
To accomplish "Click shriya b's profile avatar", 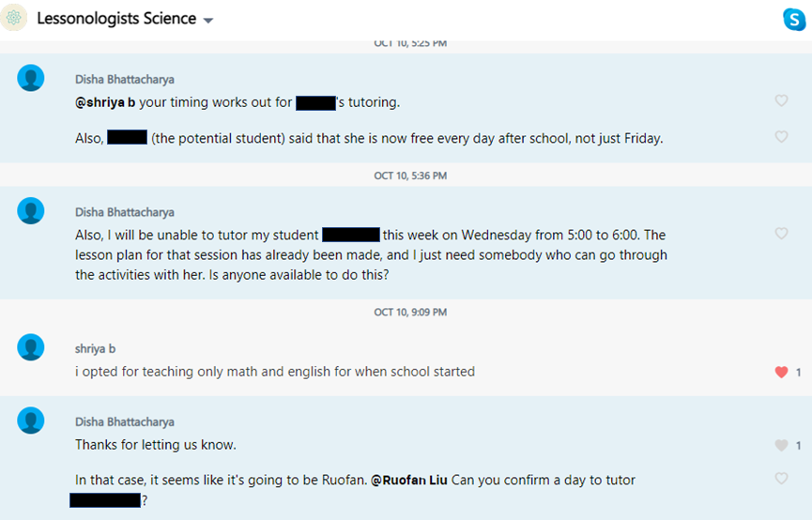I will 31,348.
